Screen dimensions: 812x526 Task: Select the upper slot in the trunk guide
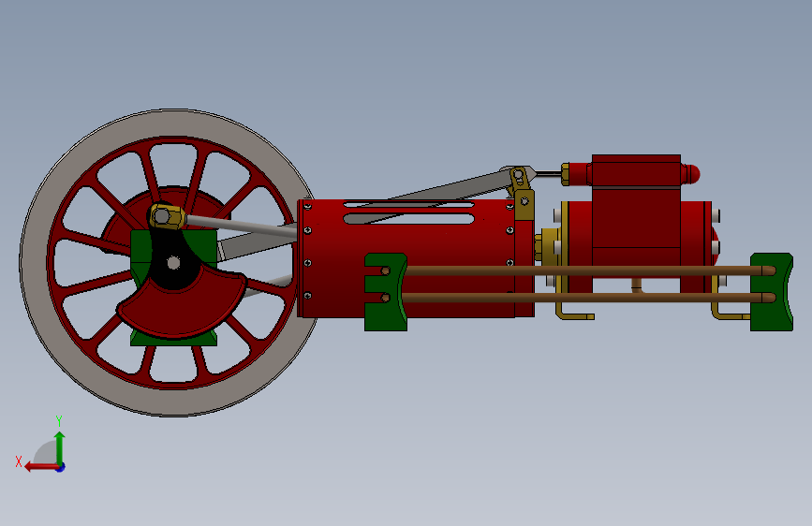pyautogui.click(x=408, y=205)
